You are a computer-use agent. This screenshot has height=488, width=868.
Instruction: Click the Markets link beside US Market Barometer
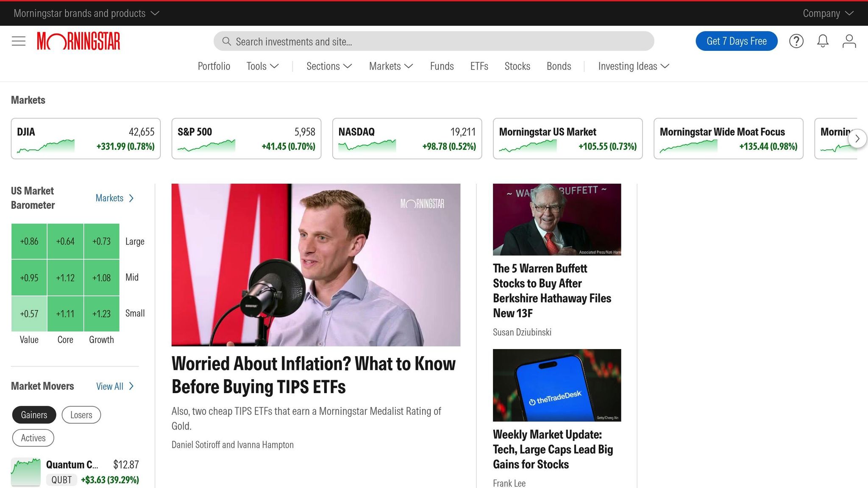pyautogui.click(x=114, y=198)
